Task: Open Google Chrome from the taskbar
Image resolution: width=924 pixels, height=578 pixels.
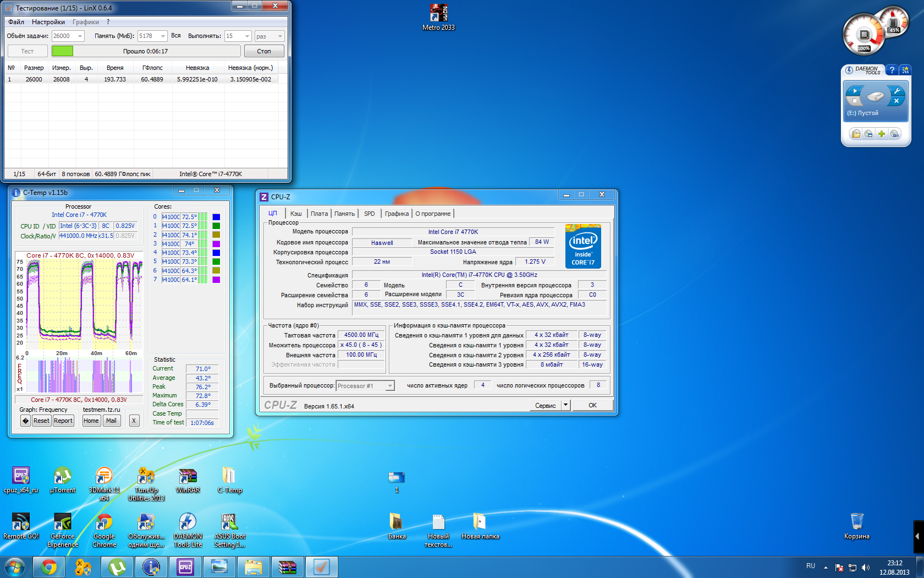Action: pos(49,566)
